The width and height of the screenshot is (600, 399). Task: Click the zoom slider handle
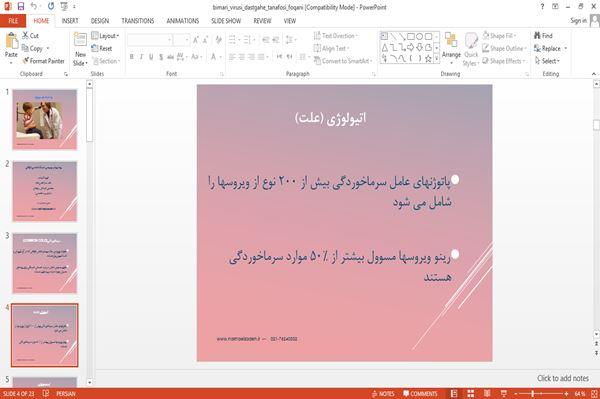click(533, 394)
